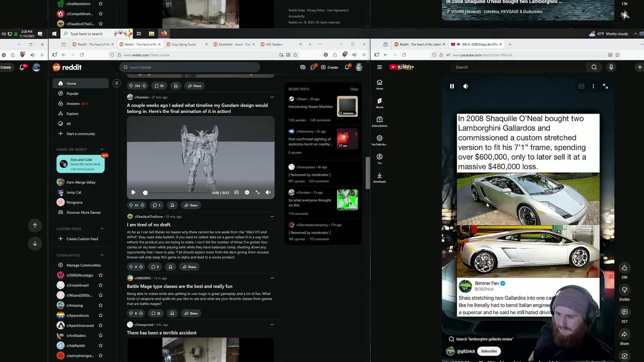Viewport: 644px width, 362px height.
Task: Toggle star for r/CompetitiveA... at top
Action: pos(101,14)
